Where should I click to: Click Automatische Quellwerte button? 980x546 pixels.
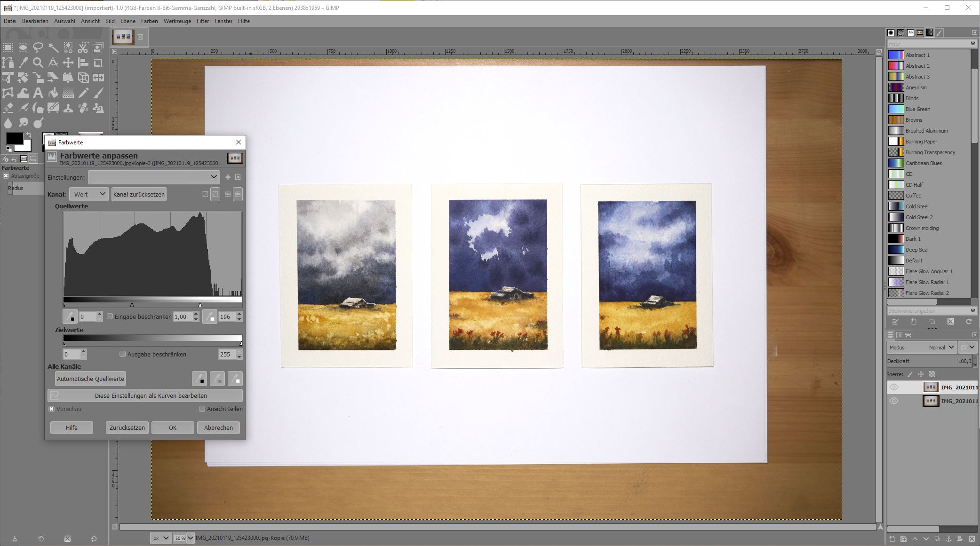tap(91, 379)
